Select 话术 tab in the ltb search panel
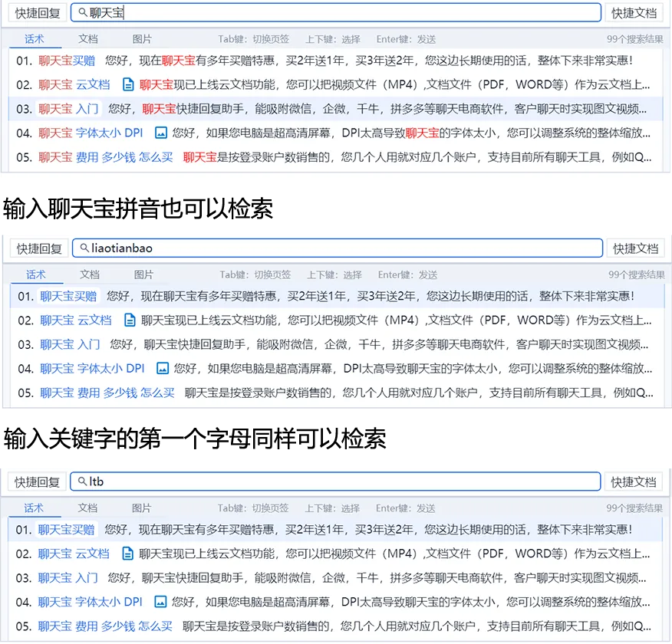This screenshot has height=644, width=672. (x=35, y=508)
